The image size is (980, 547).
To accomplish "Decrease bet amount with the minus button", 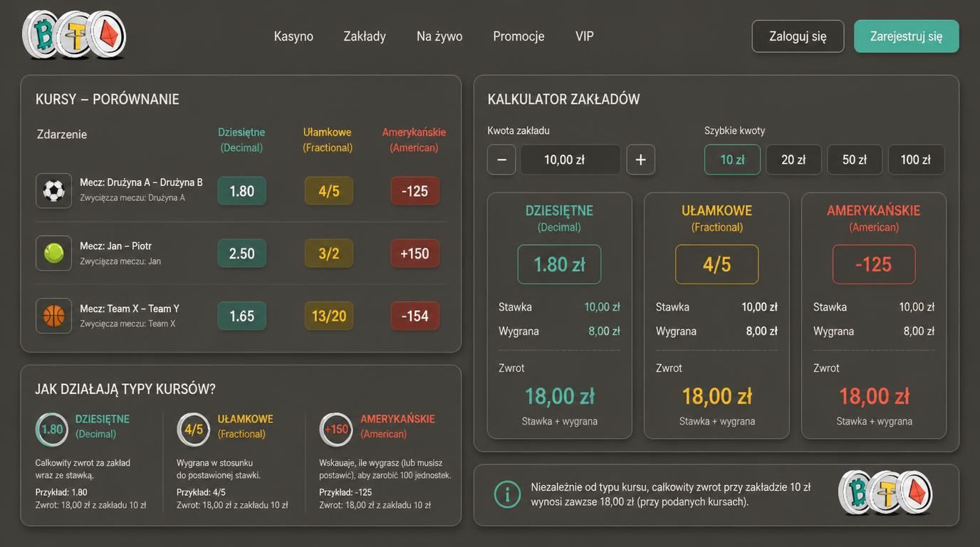I will pyautogui.click(x=501, y=160).
